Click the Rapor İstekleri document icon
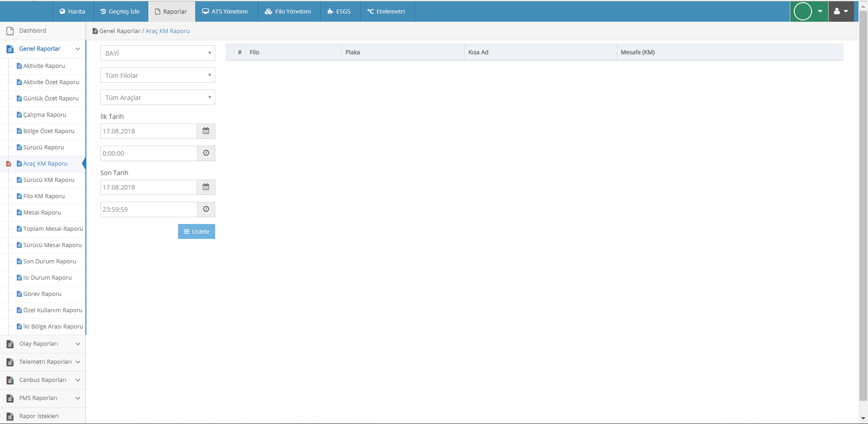 (x=10, y=416)
